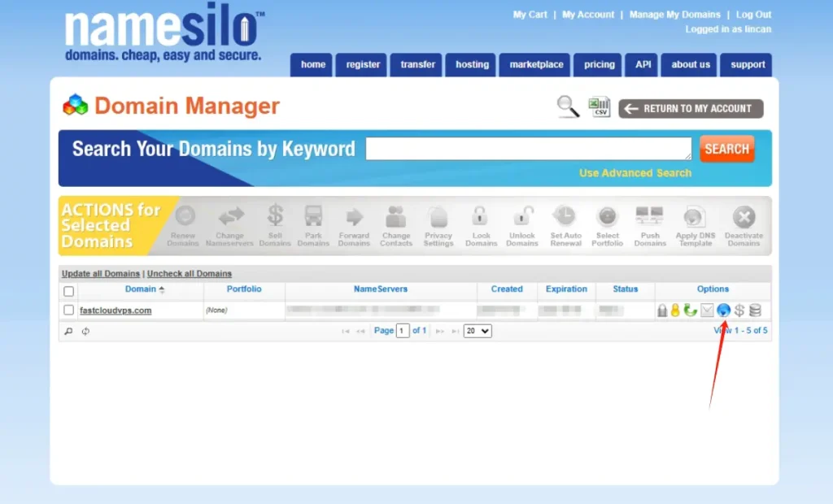
Task: Sort by the NameServers column header
Action: [381, 289]
